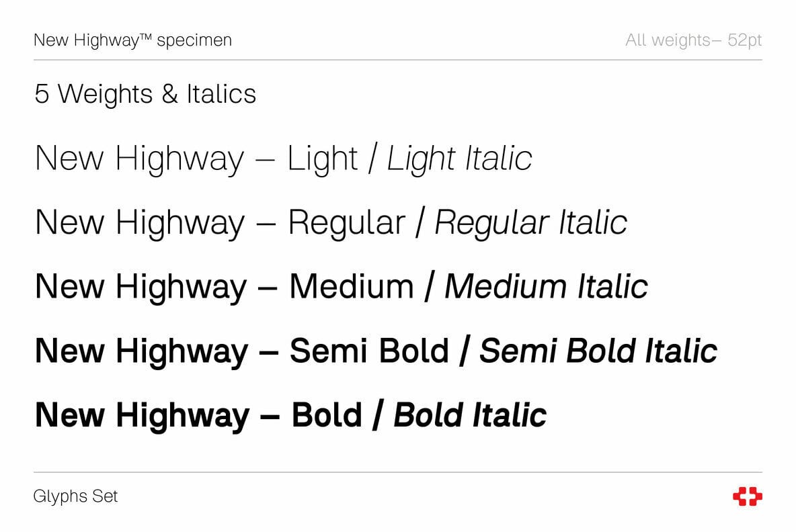The width and height of the screenshot is (796, 532).
Task: Click the trademark symbol after New Highway
Action: pos(147,36)
